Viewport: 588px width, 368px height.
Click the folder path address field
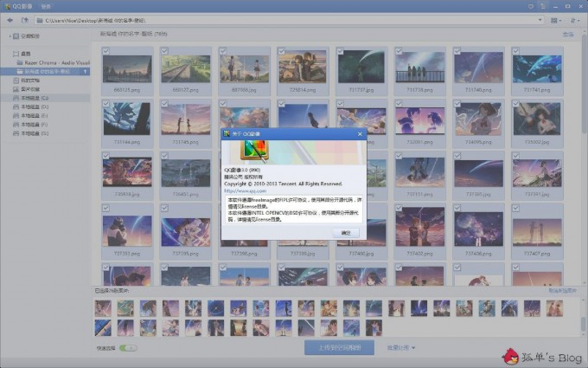coord(290,20)
